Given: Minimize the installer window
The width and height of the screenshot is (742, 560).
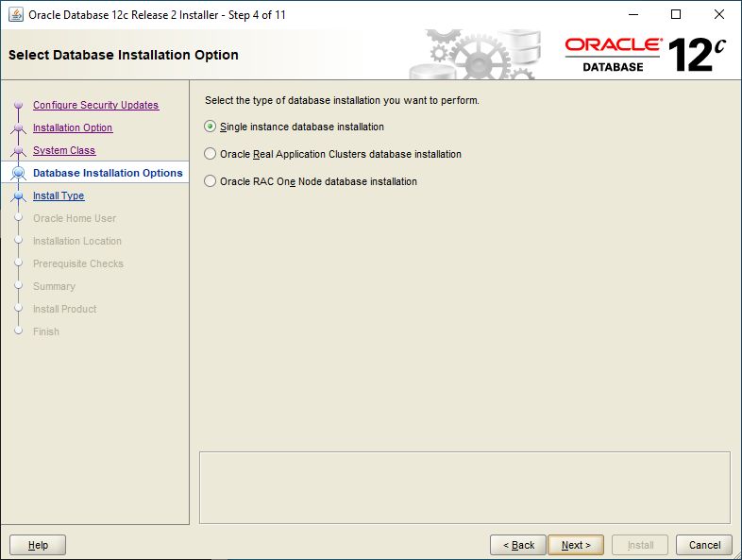Looking at the screenshot, I should [x=633, y=15].
